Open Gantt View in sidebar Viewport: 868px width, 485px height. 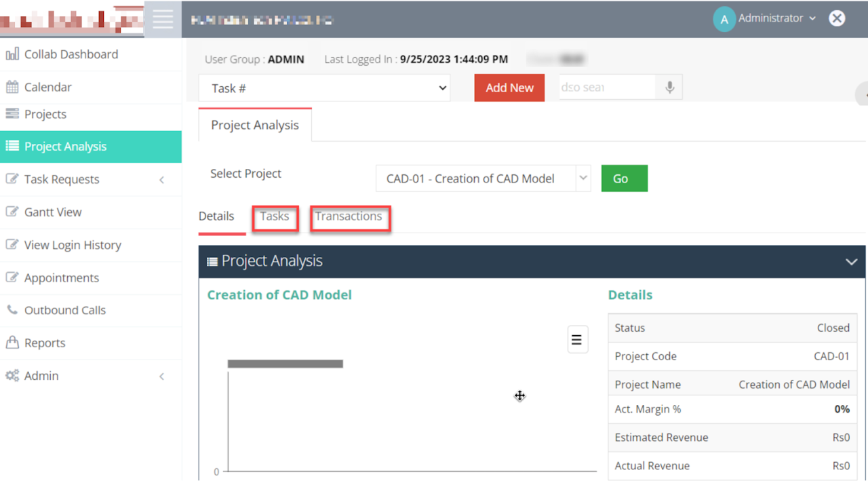(53, 212)
